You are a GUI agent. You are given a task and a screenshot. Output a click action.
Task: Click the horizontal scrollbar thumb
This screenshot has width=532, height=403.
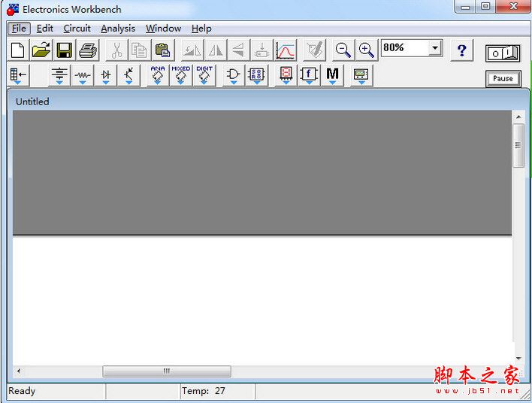(x=167, y=371)
